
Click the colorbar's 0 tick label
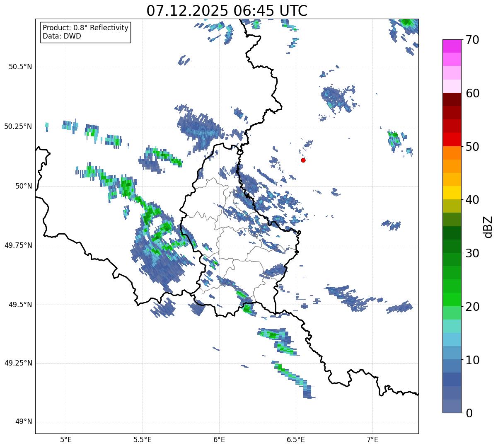pos(469,413)
